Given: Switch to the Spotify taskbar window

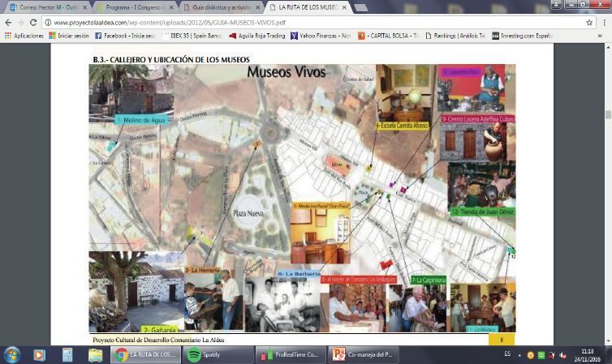Looking at the screenshot, I should [218, 354].
